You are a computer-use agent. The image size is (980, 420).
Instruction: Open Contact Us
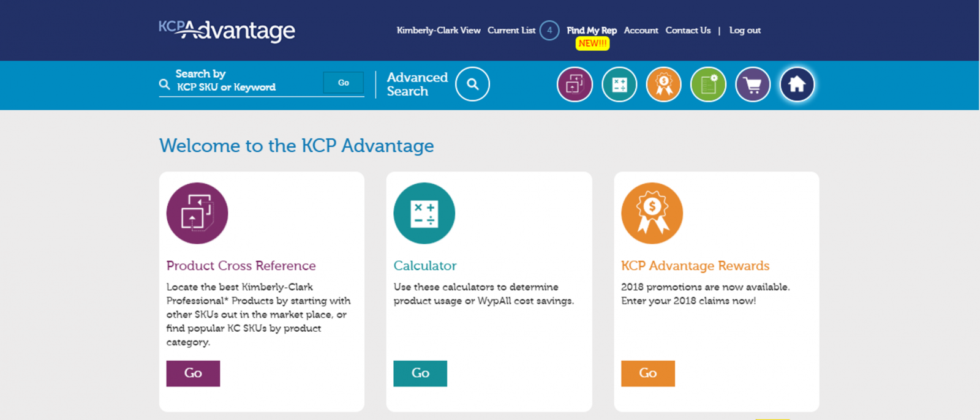coord(688,30)
